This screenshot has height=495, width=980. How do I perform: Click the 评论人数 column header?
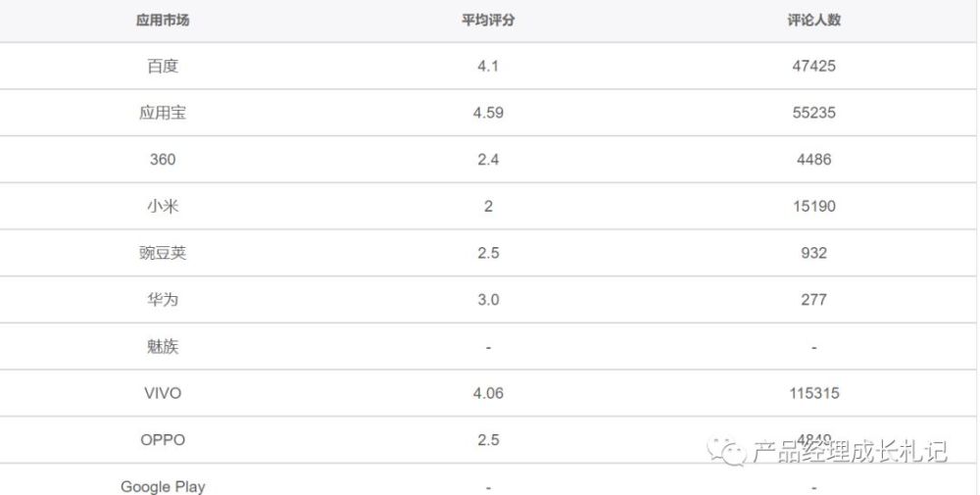click(x=813, y=21)
